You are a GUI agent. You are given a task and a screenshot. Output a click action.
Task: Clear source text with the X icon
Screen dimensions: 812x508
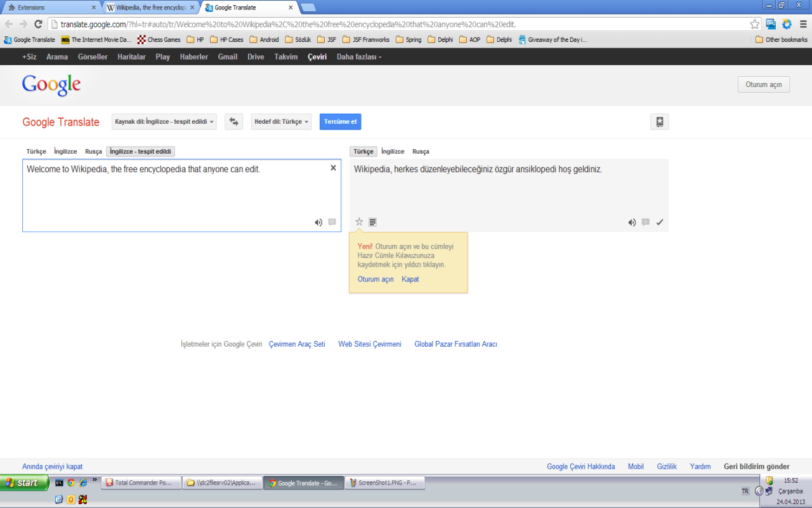pos(333,168)
